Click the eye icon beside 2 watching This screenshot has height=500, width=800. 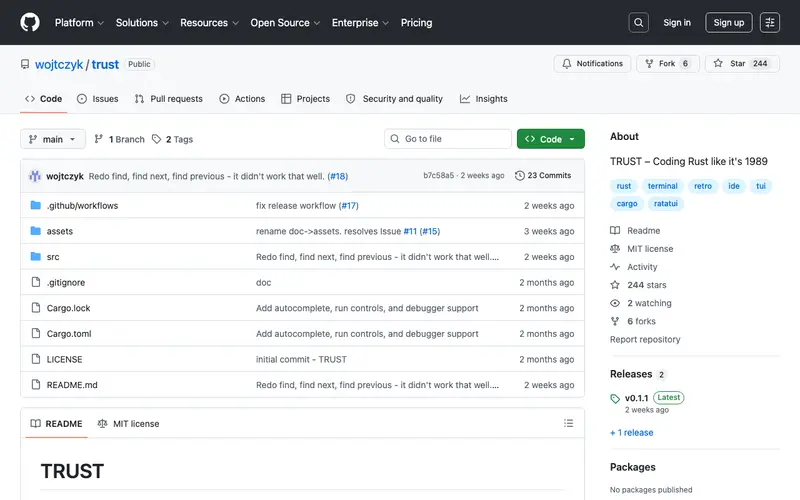point(615,303)
